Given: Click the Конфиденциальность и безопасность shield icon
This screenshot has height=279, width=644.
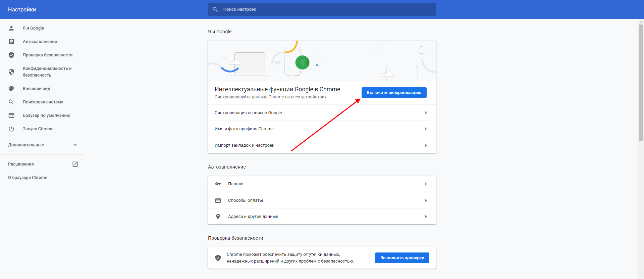Looking at the screenshot, I should pos(11,72).
